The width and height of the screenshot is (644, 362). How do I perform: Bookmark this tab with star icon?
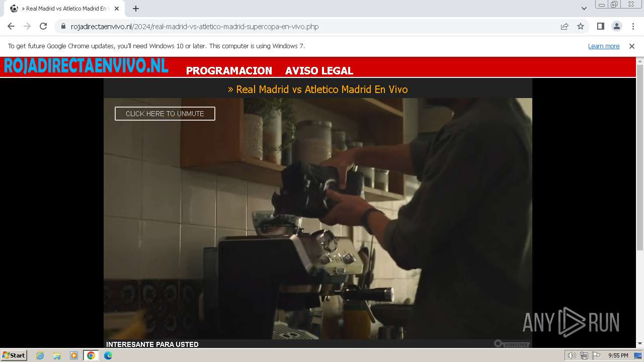[581, 27]
